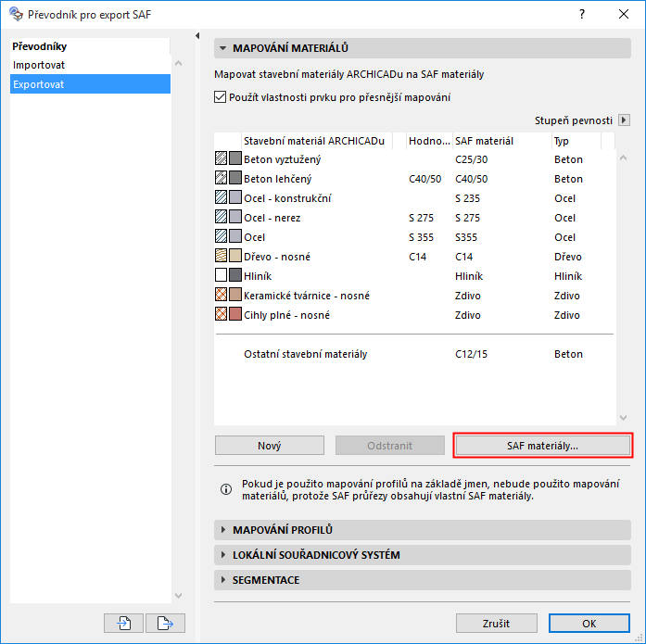Click the Stavební materiál ARCHICADu column header
The height and width of the screenshot is (644, 646).
point(317,141)
